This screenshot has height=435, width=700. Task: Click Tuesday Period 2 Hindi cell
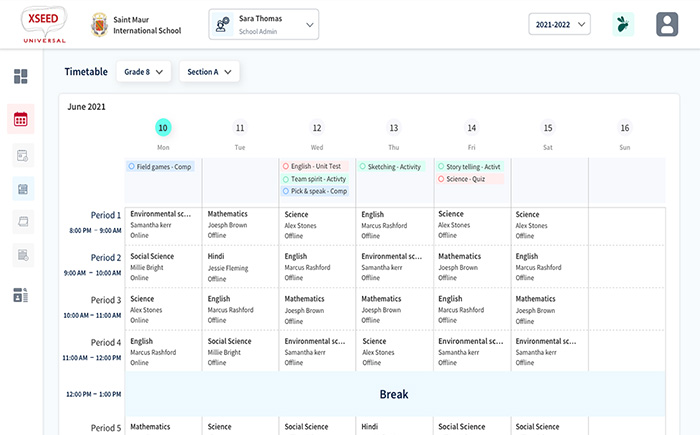[x=241, y=267]
